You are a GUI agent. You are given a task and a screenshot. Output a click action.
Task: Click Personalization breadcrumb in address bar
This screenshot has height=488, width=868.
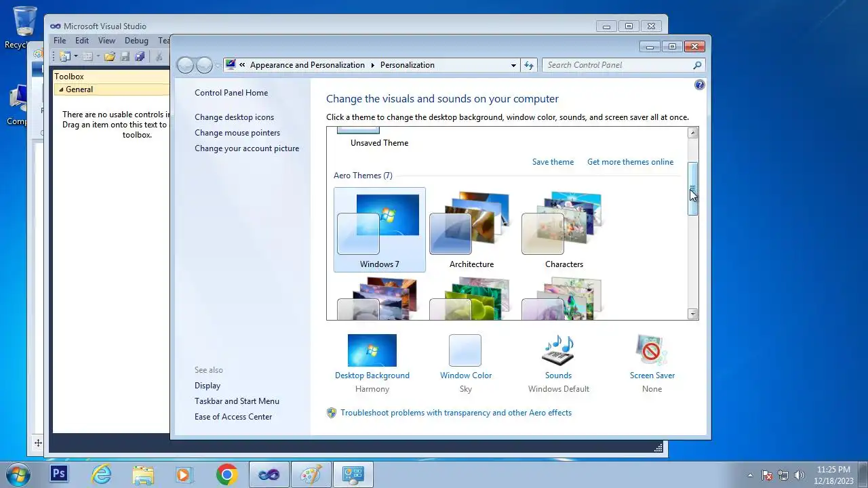408,65
